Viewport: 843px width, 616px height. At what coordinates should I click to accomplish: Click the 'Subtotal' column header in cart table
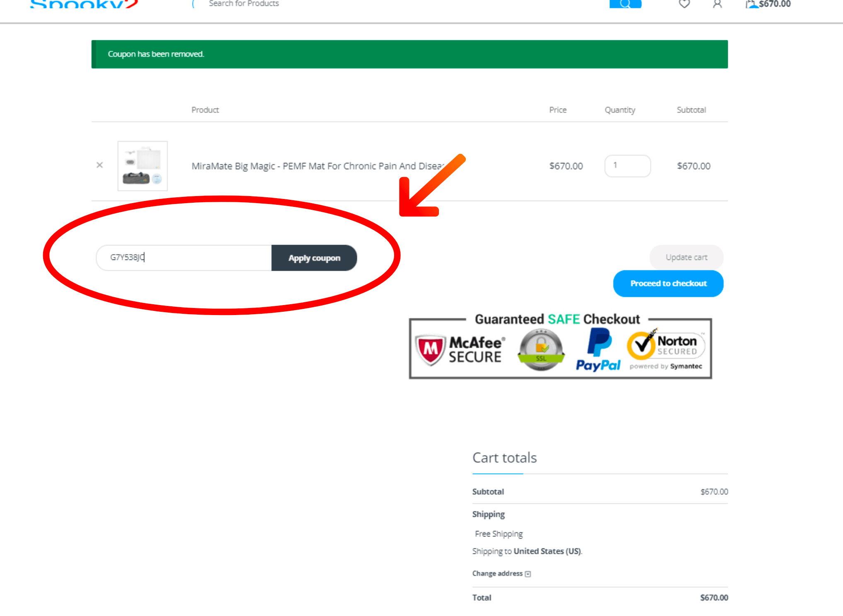[x=691, y=110]
